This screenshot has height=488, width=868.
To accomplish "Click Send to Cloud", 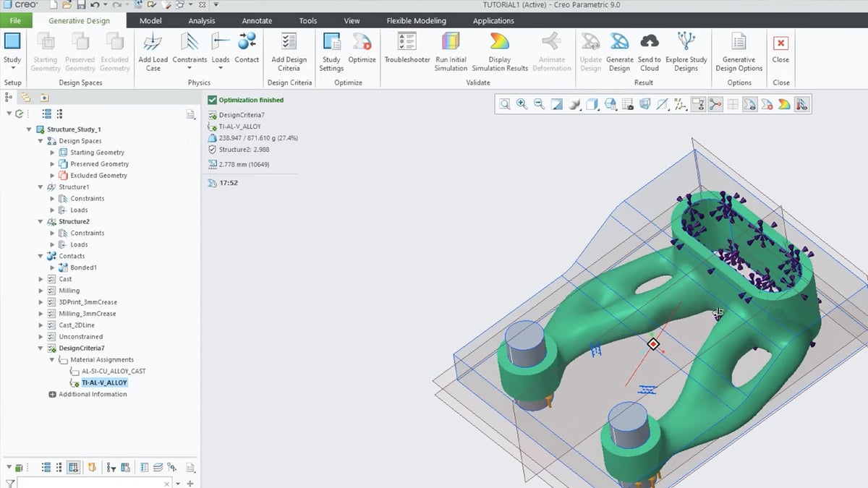I will (x=650, y=52).
